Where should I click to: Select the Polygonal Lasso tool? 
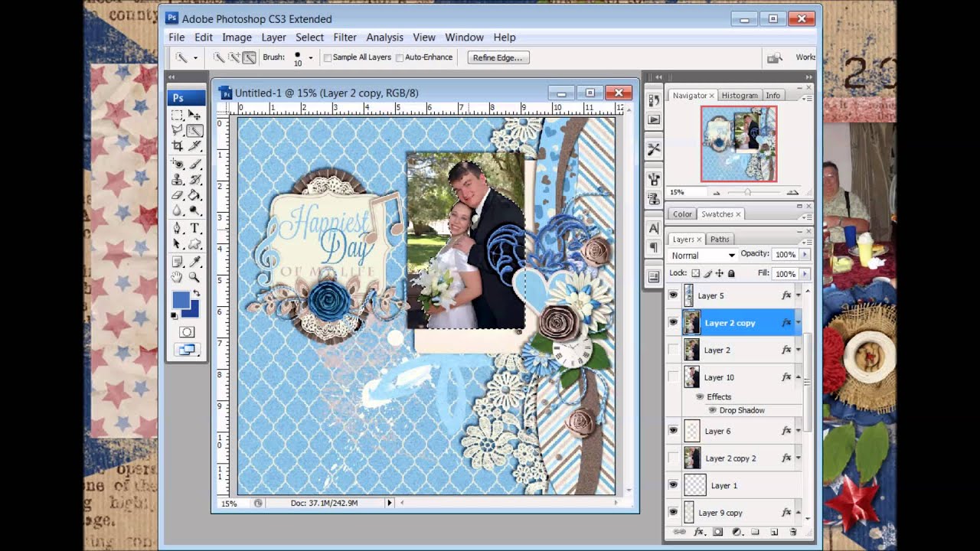tap(178, 131)
